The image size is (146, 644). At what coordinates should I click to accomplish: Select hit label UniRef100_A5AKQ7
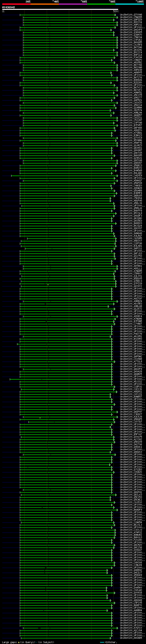point(131,181)
